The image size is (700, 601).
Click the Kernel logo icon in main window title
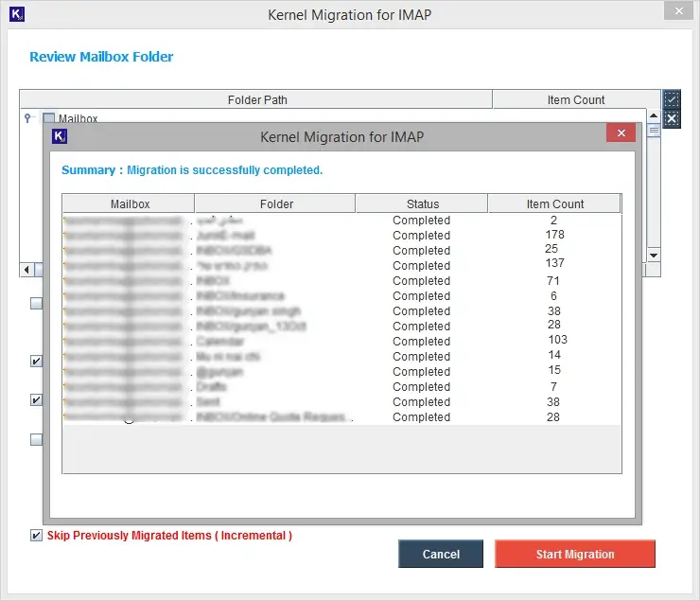point(17,14)
